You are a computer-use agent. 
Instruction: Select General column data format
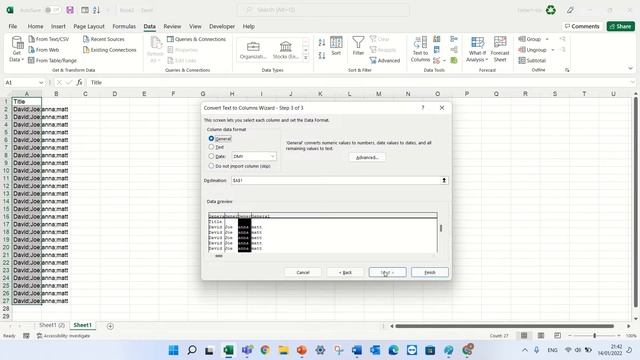(211, 139)
